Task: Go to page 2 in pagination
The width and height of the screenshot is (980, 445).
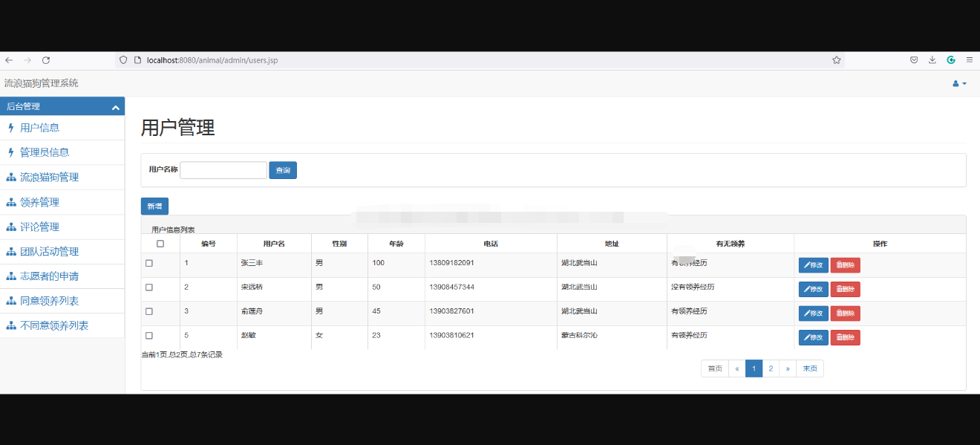Action: (x=771, y=368)
